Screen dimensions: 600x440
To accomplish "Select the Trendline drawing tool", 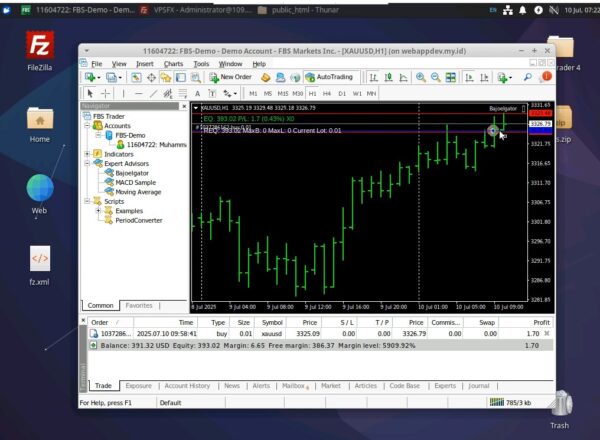I will (153, 93).
